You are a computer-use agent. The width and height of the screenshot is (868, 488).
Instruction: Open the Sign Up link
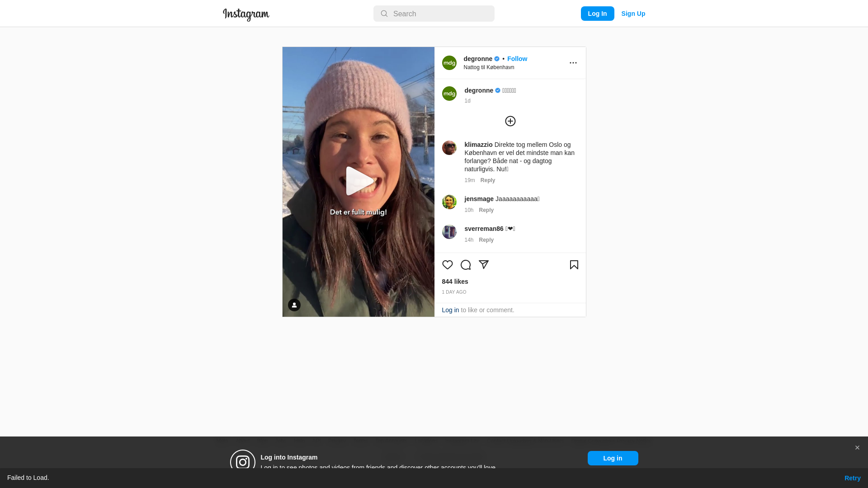[x=633, y=14]
